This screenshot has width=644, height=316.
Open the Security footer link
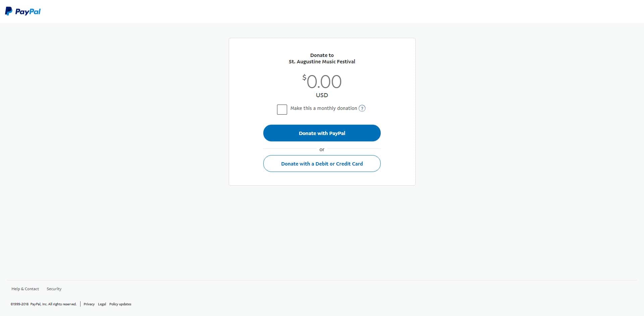click(54, 289)
